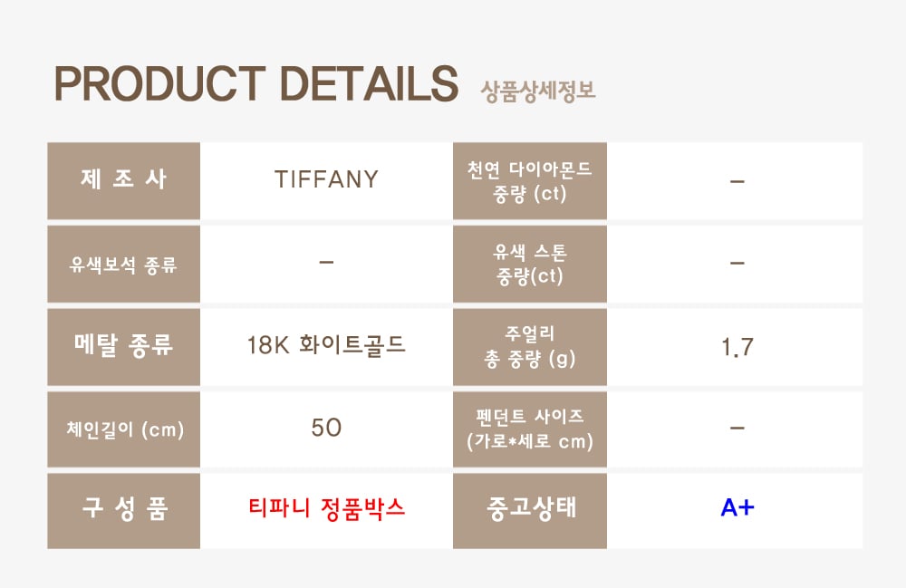Click the 구성품 label cell
906x588 pixels.
point(124,509)
